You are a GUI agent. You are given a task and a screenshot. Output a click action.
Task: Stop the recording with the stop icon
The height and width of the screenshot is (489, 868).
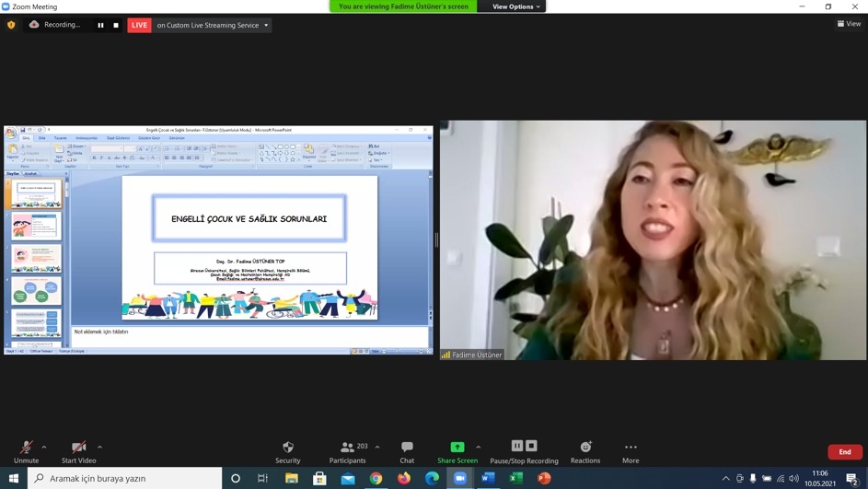pos(116,25)
